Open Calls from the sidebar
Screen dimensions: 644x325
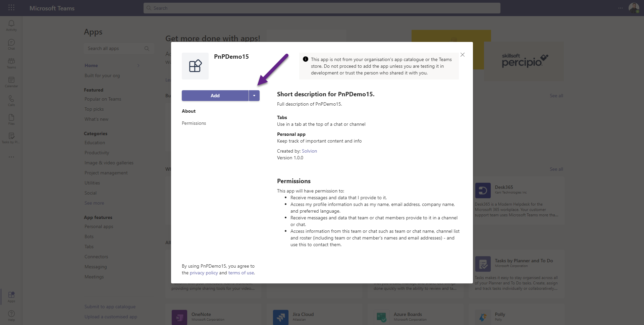pos(11,100)
